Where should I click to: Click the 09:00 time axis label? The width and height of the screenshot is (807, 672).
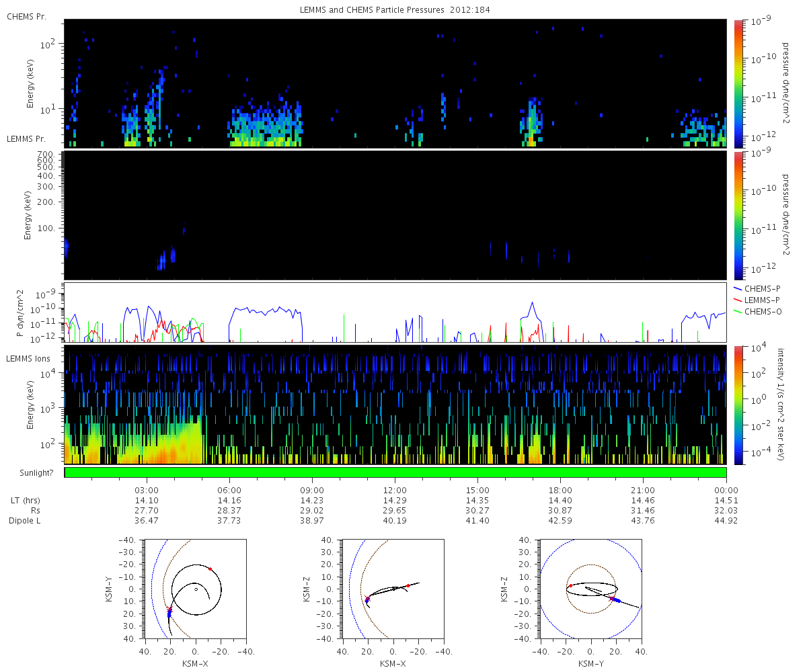point(313,489)
